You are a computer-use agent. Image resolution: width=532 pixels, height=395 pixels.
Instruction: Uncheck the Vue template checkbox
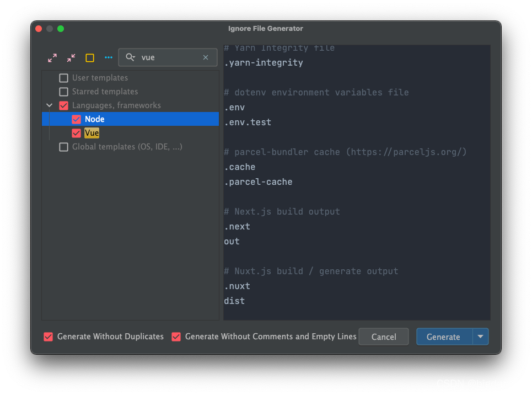76,133
